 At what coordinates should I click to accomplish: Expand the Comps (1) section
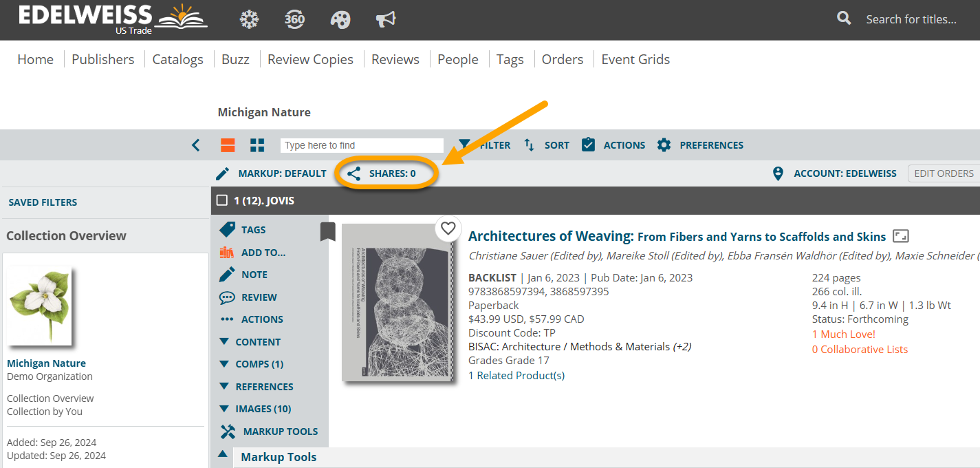pos(251,364)
